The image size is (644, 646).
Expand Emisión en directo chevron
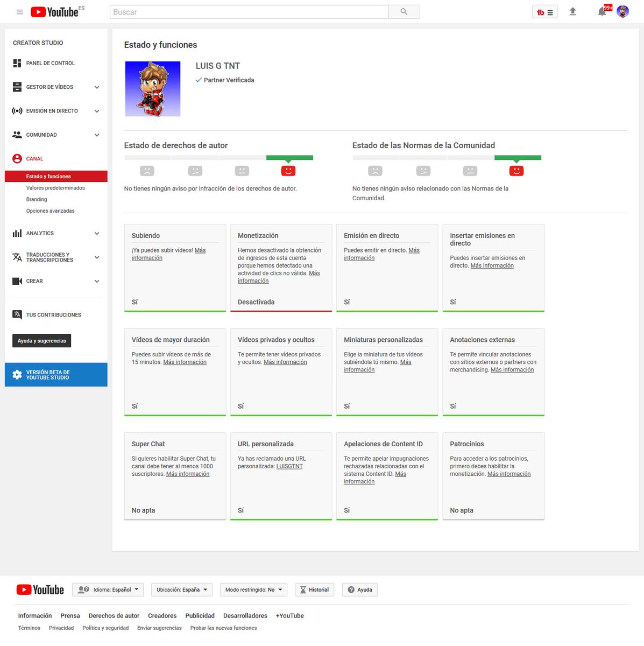coord(97,111)
